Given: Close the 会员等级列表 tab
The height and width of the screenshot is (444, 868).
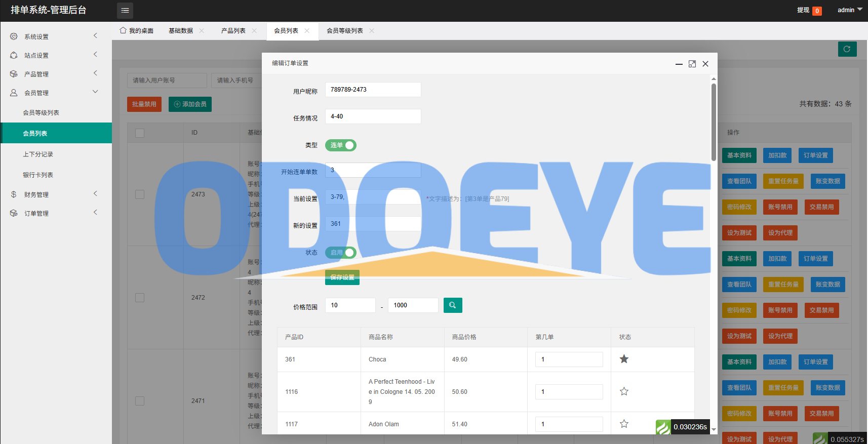Looking at the screenshot, I should coord(372,31).
